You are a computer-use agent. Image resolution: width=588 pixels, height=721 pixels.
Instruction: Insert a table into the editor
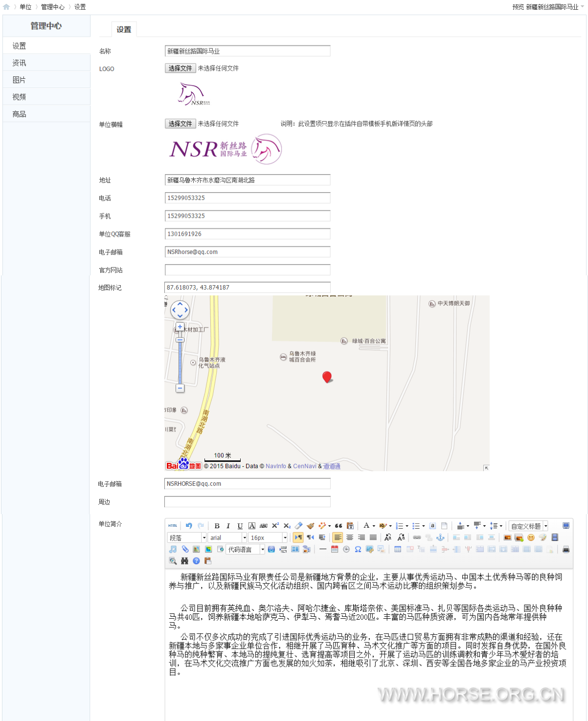click(x=398, y=549)
